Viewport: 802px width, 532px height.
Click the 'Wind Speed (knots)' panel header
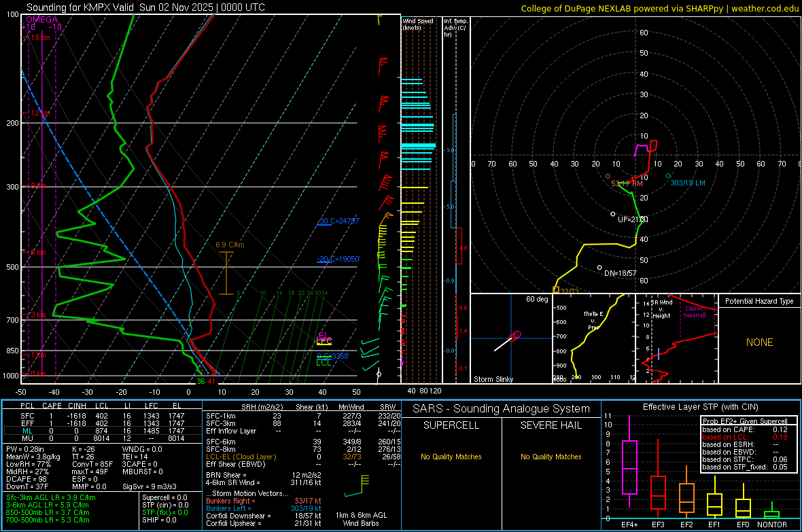tap(418, 24)
